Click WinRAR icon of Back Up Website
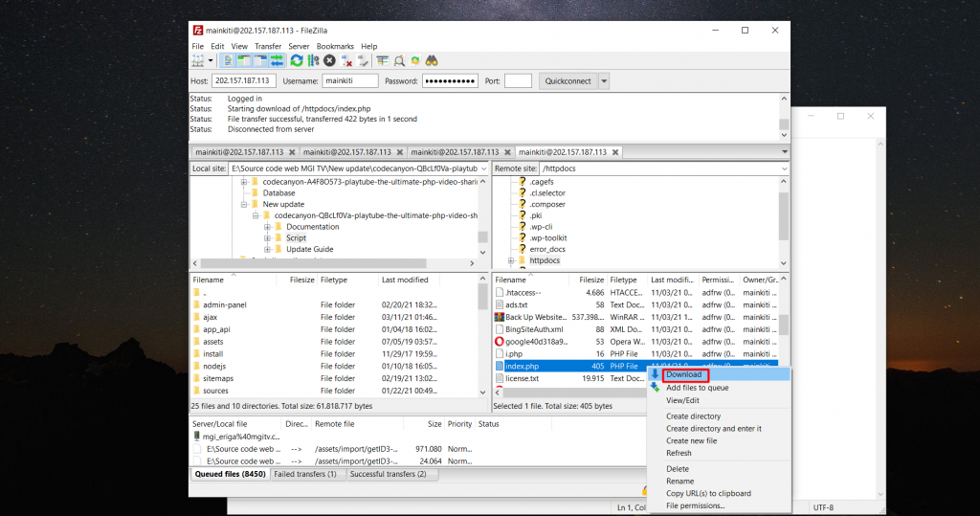 (500, 317)
